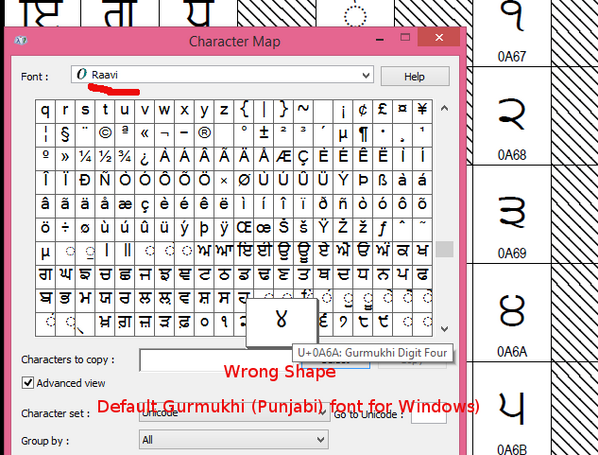Close the Character Map window

point(439,37)
